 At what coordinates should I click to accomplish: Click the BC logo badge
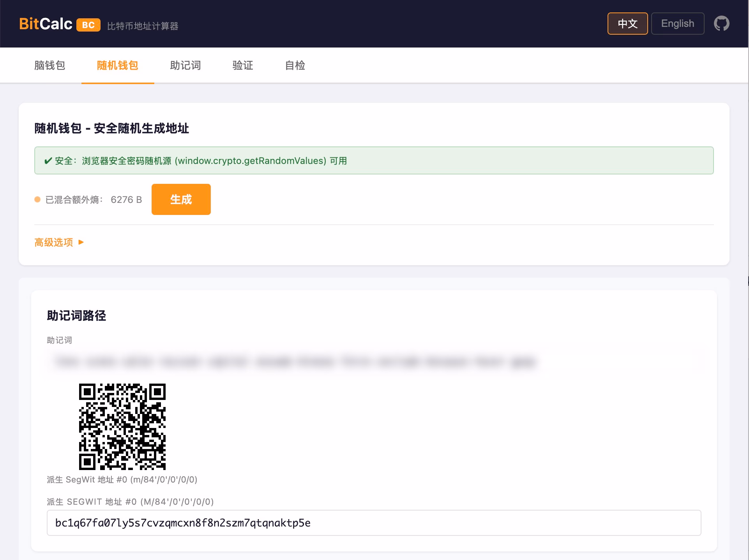tap(88, 25)
